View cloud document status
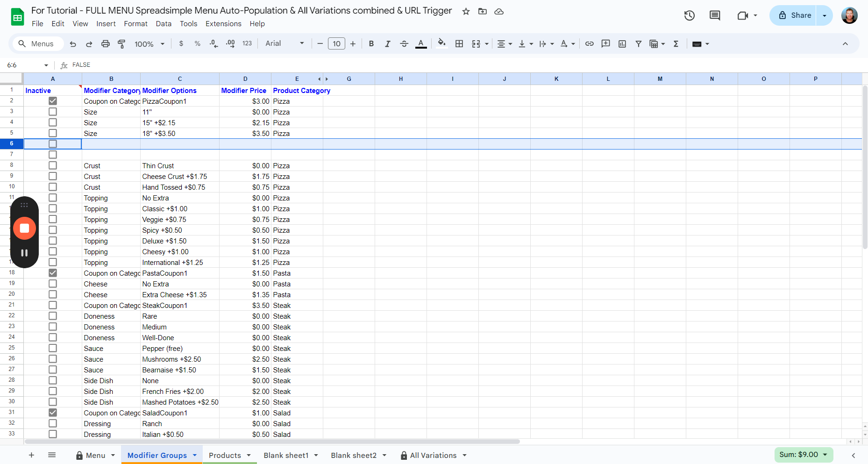This screenshot has height=464, width=868. [x=499, y=11]
